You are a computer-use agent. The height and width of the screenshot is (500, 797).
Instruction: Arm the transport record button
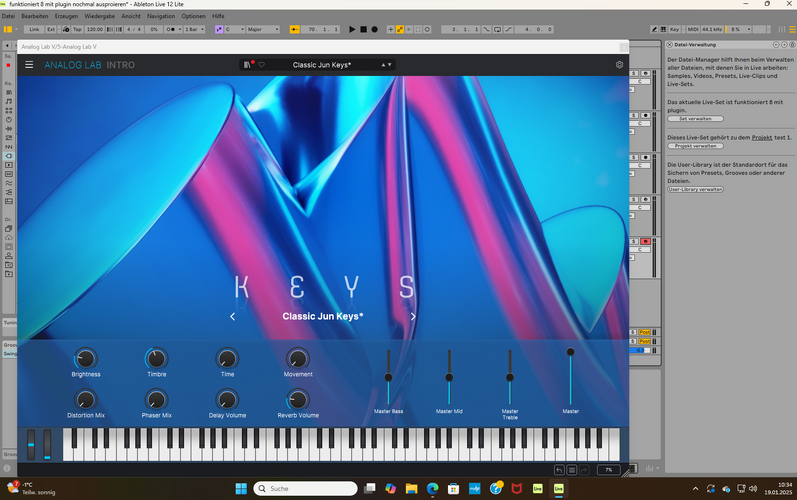pos(375,29)
